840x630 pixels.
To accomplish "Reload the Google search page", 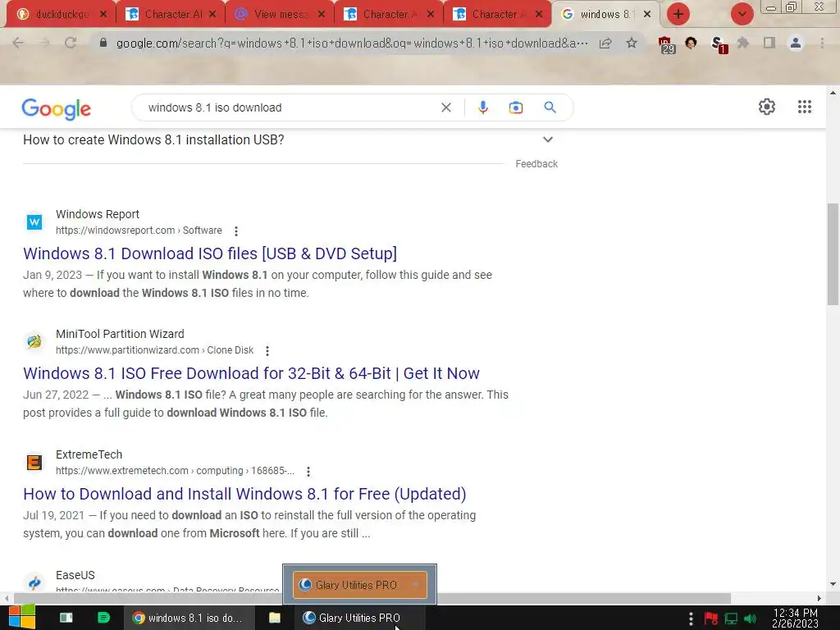I will [x=71, y=43].
